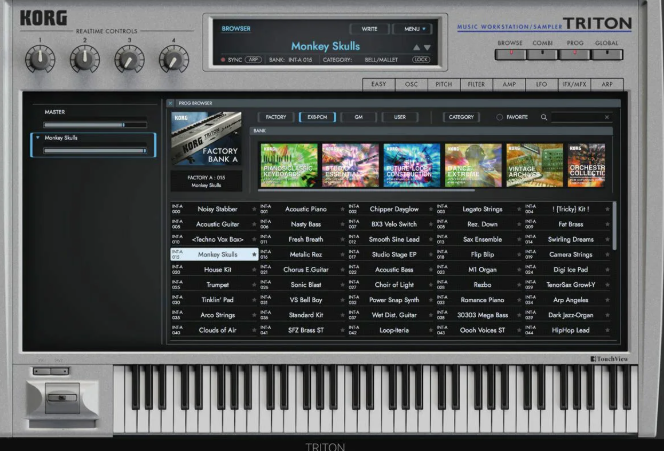Activate the COMBI mode switch
This screenshot has width=664, height=451.
click(542, 54)
